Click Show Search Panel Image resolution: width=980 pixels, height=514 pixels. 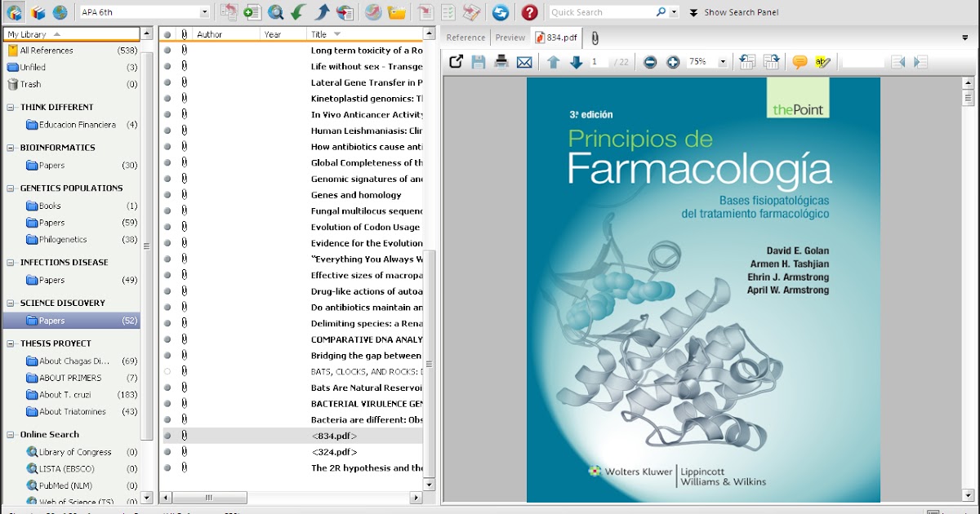coord(733,12)
